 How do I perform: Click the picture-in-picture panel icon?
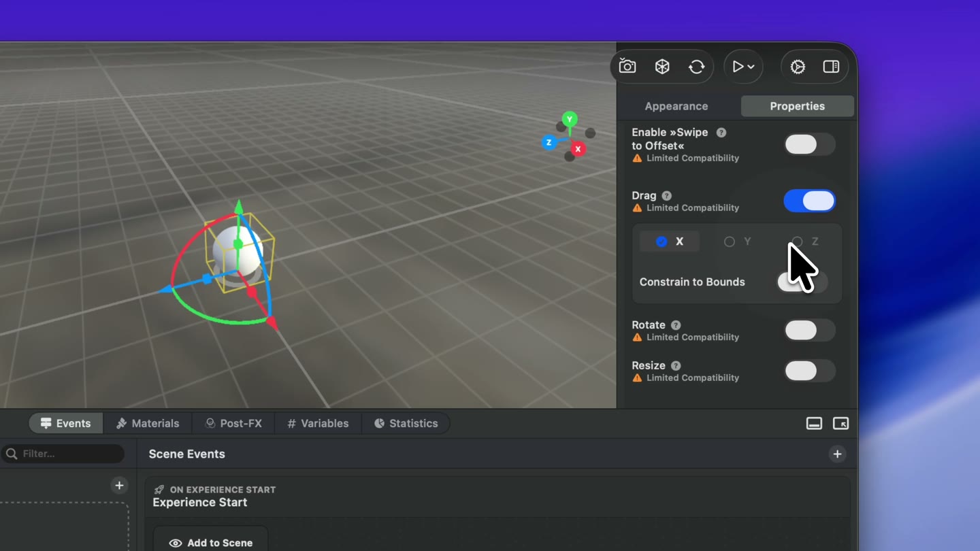[841, 423]
